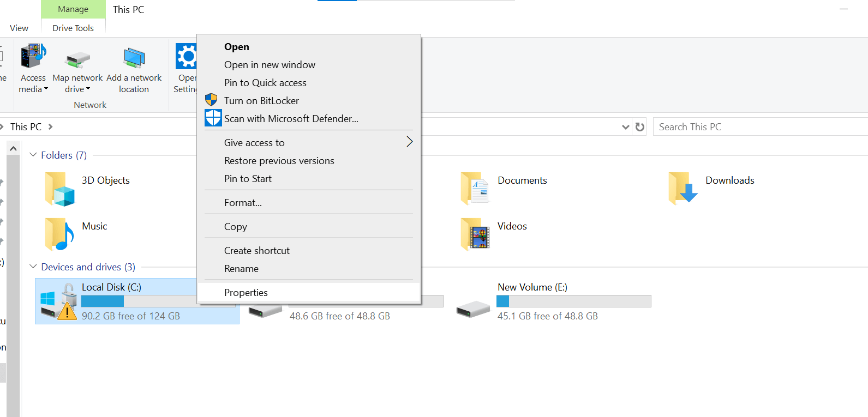This screenshot has height=417, width=868.
Task: Click in the Search This PC field
Action: click(x=760, y=127)
